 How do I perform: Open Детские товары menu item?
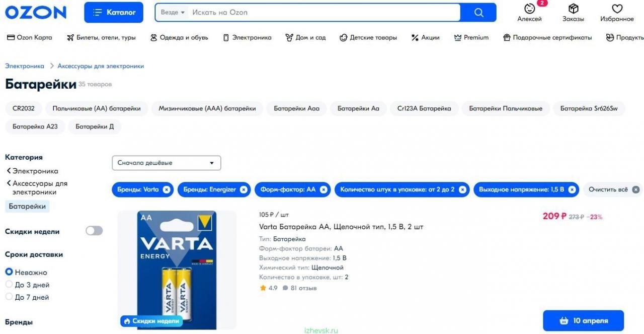[368, 37]
